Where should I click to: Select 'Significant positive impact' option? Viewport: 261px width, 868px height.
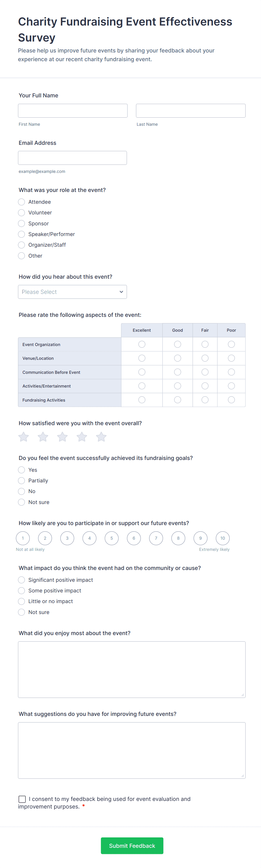[22, 580]
